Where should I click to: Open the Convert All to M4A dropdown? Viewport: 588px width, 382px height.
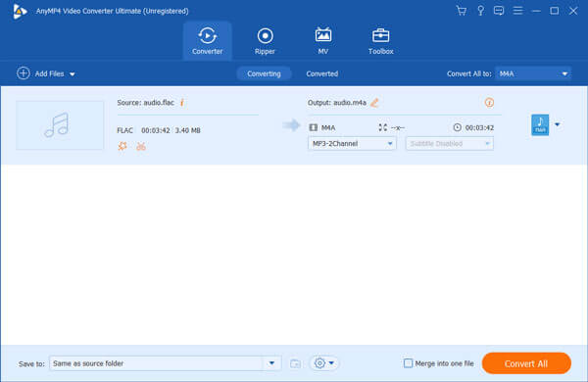pyautogui.click(x=533, y=73)
